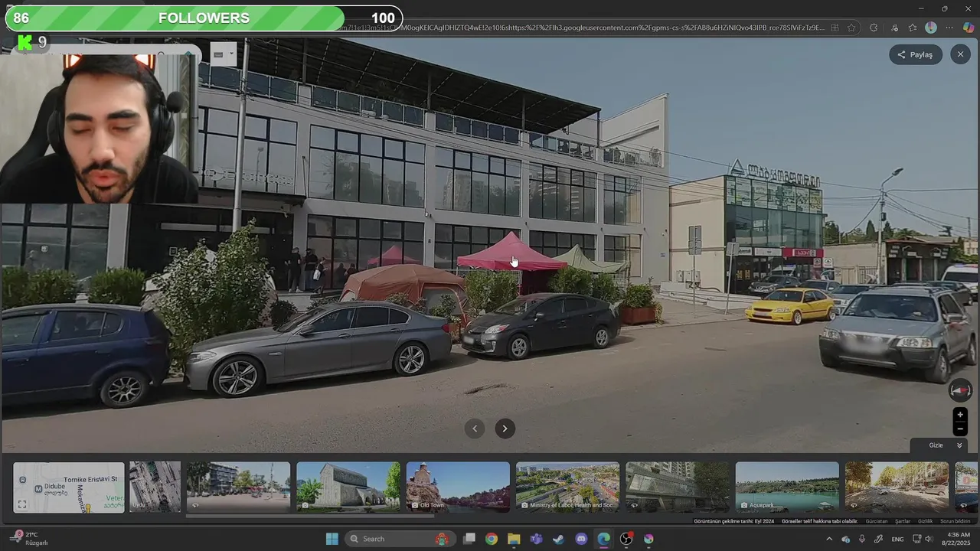Open Discord from the taskbar
This screenshot has height=551, width=980.
(x=581, y=539)
